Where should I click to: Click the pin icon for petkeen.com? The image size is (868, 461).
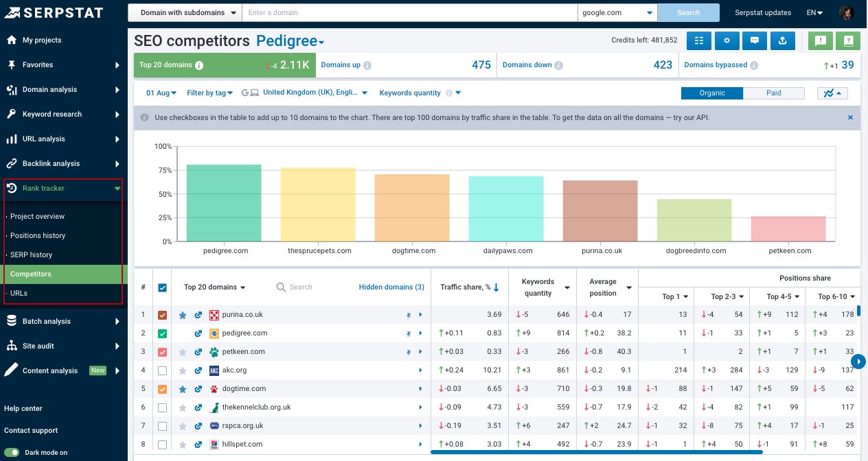click(408, 352)
